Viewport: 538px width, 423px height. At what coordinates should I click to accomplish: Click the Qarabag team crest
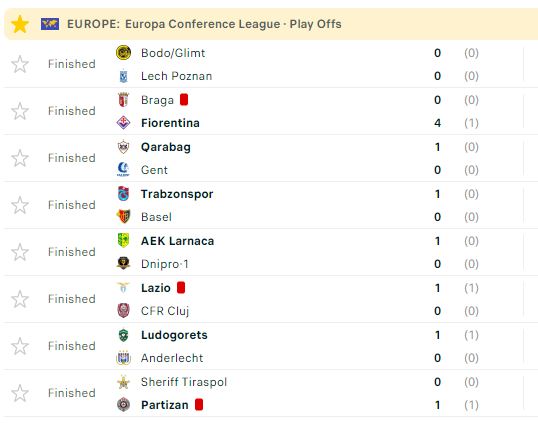pos(123,147)
